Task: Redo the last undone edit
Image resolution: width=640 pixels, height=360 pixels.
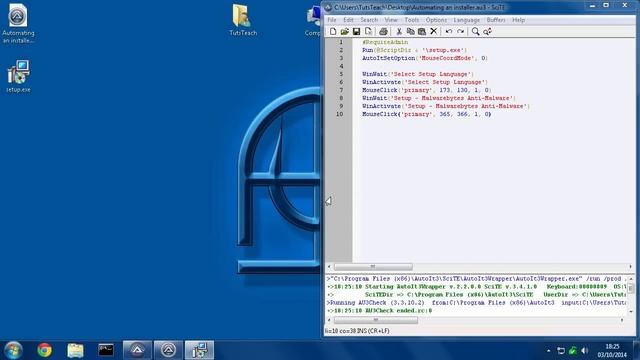Action: (460, 31)
